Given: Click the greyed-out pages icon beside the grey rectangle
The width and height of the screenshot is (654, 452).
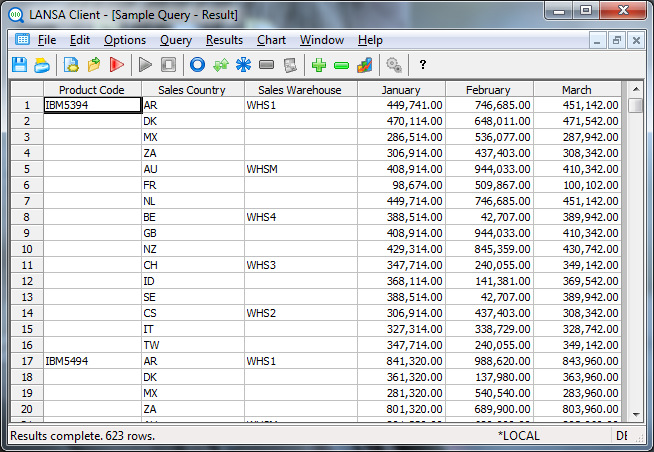Looking at the screenshot, I should [x=290, y=65].
